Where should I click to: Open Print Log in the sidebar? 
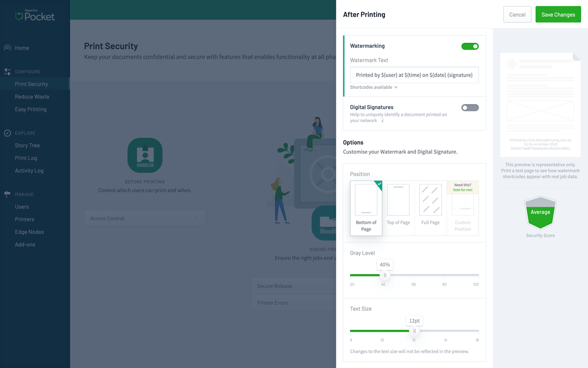coord(26,158)
